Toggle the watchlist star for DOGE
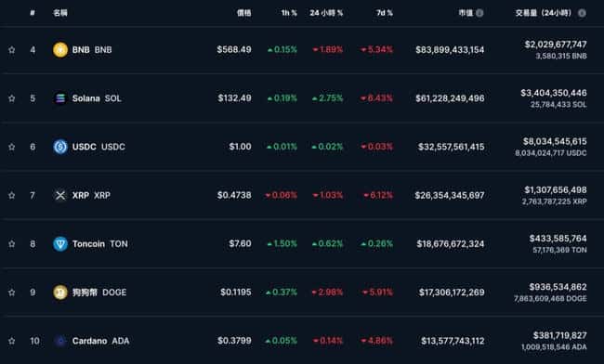The height and width of the screenshot is (364, 604). point(12,292)
